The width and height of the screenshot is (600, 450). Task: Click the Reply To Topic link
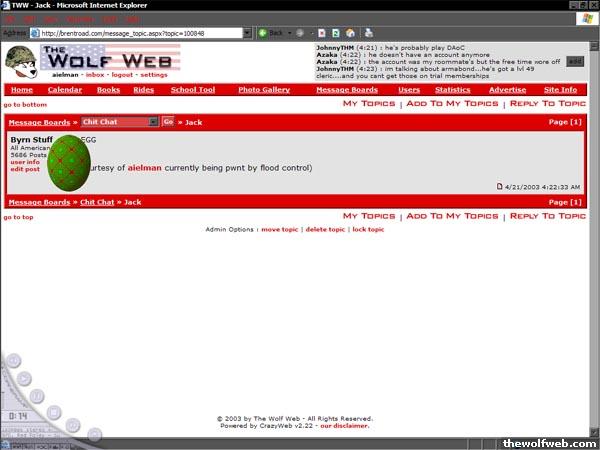pos(547,103)
